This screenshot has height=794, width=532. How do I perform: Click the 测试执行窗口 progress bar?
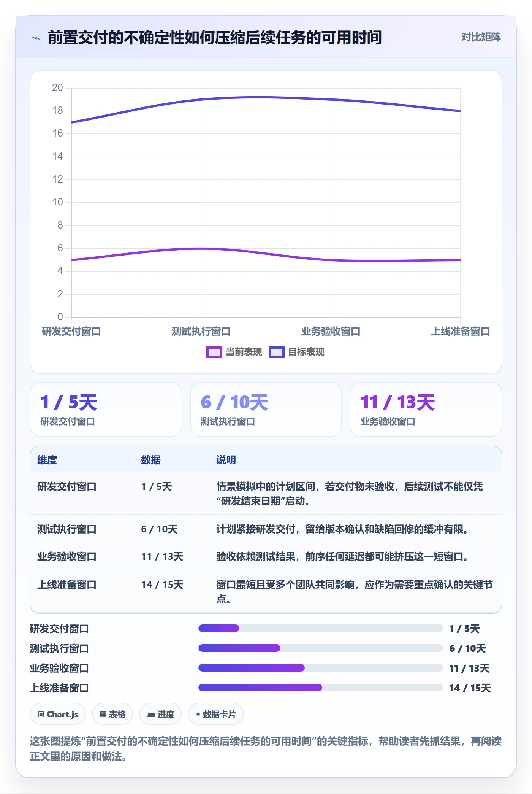[321, 648]
